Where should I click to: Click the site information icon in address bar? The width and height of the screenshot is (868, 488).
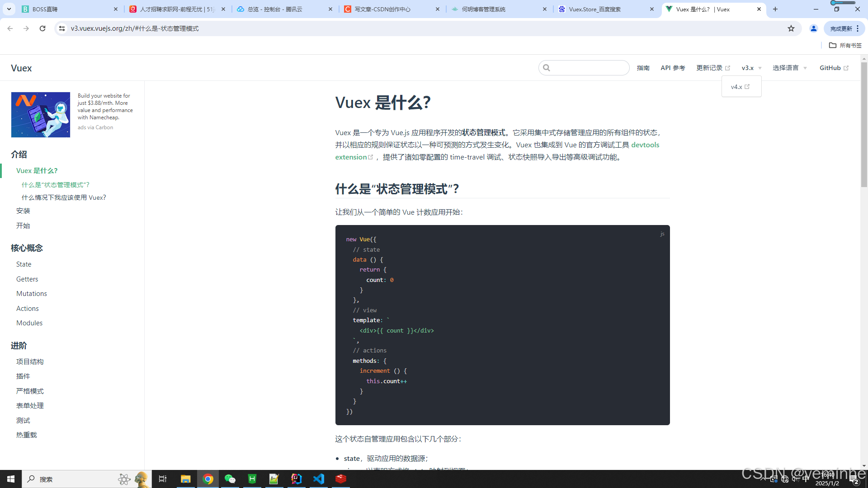tap(62, 28)
